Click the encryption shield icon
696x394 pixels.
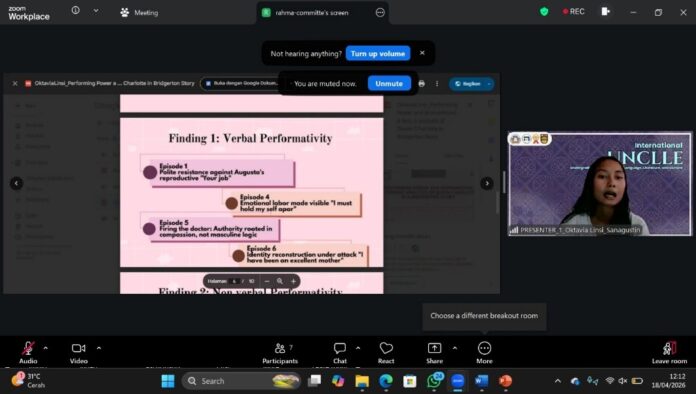[544, 12]
